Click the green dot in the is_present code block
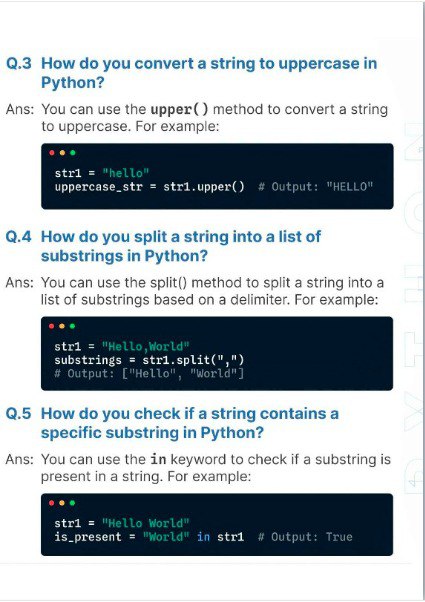 point(72,503)
